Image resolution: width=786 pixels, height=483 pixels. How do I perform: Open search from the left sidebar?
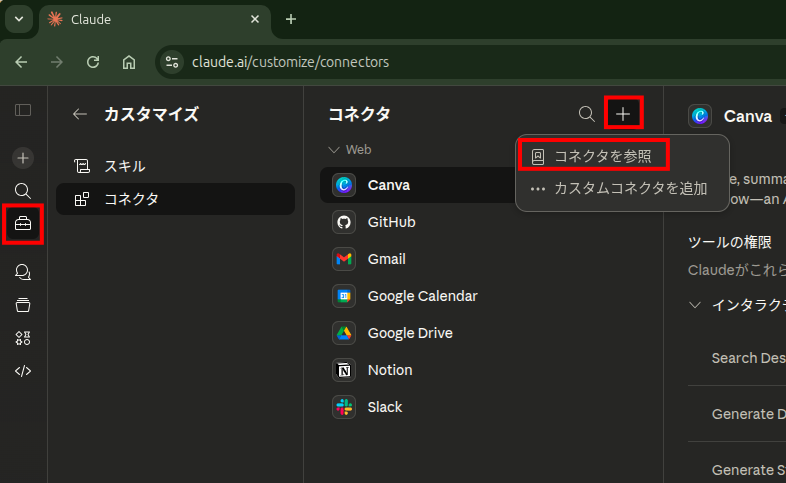click(x=23, y=190)
